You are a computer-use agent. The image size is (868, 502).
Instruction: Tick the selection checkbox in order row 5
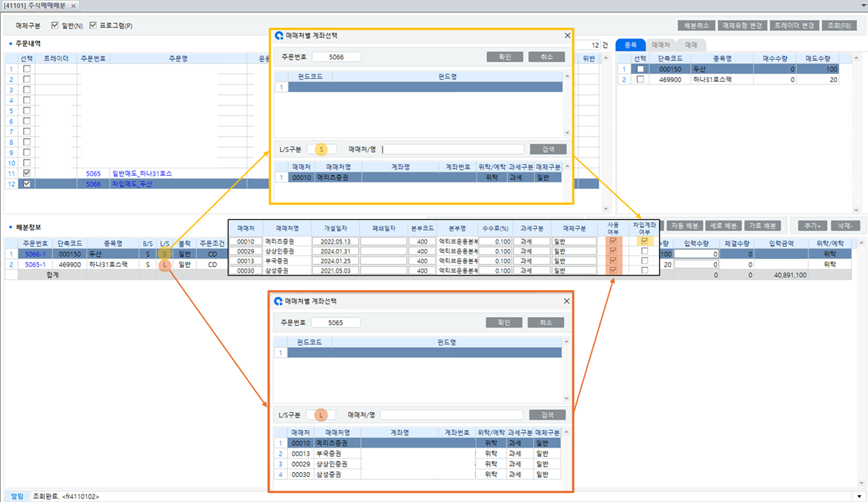tap(27, 111)
